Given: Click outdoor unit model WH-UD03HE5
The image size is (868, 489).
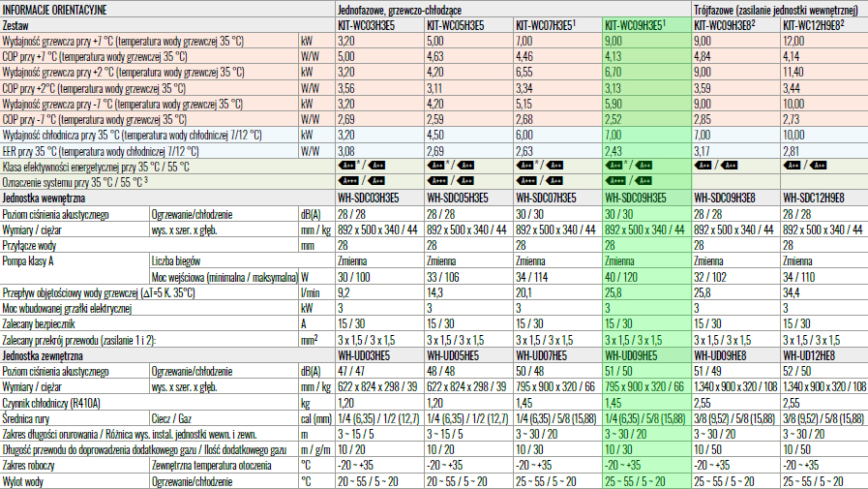Looking at the screenshot, I should [x=364, y=355].
